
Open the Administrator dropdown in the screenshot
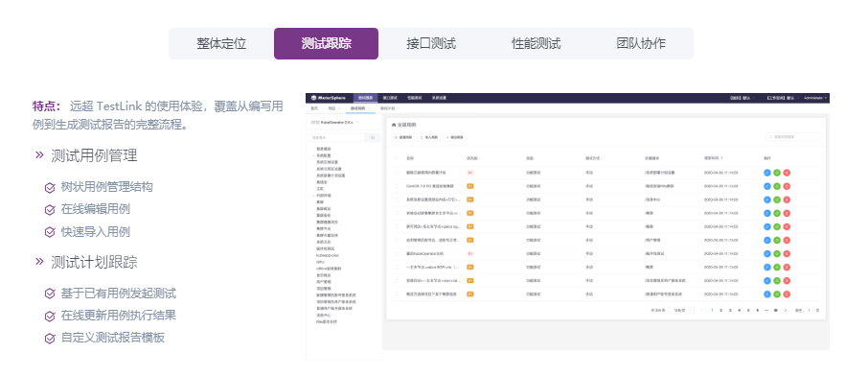[x=815, y=98]
